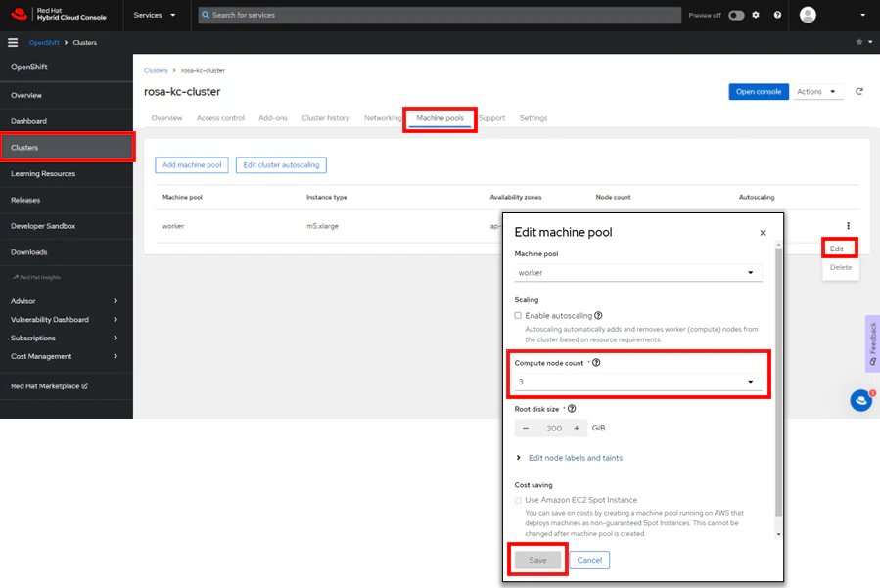Open the Actions dropdown
This screenshot has height=588, width=880.
pyautogui.click(x=816, y=91)
